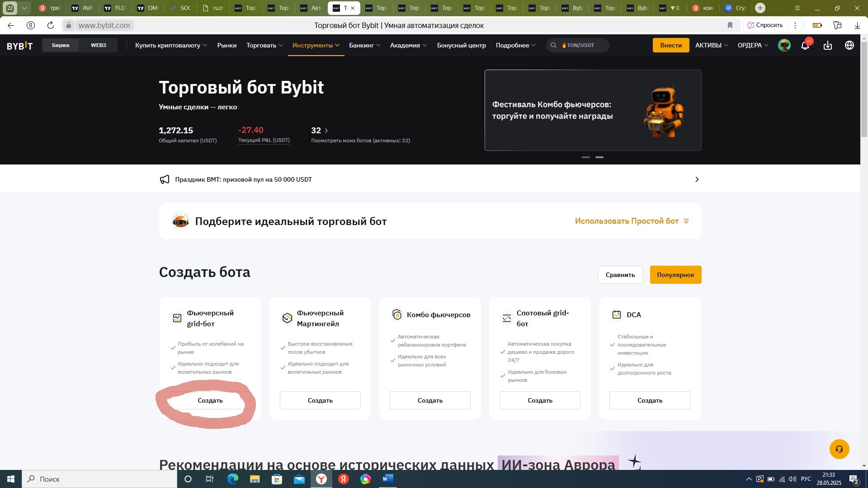
Task: Expand the Инструменты dropdown
Action: pyautogui.click(x=316, y=45)
